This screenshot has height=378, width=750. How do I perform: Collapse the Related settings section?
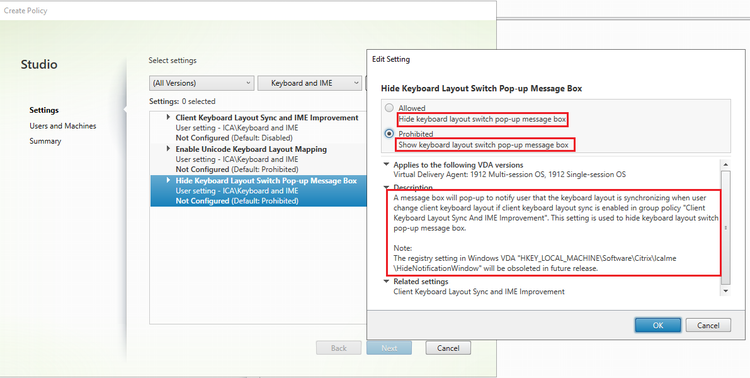pyautogui.click(x=386, y=281)
